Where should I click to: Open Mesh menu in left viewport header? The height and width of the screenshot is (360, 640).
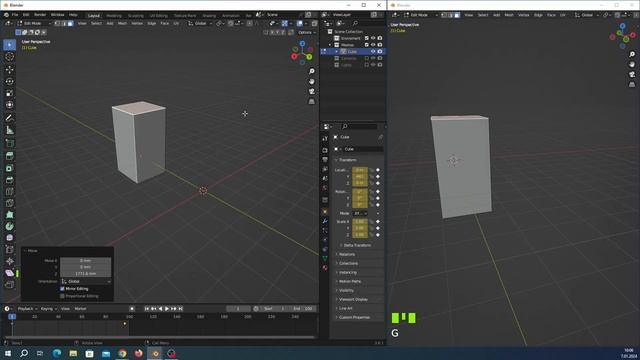click(x=122, y=24)
